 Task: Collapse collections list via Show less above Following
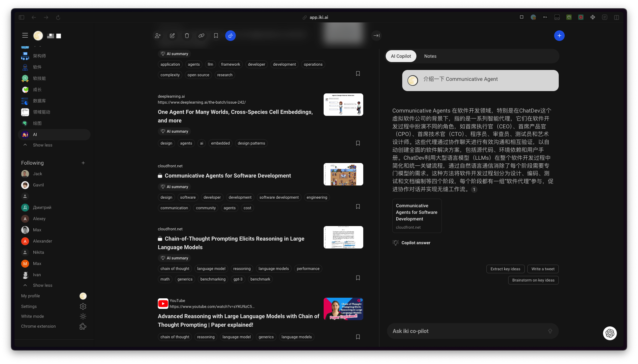pyautogui.click(x=43, y=145)
